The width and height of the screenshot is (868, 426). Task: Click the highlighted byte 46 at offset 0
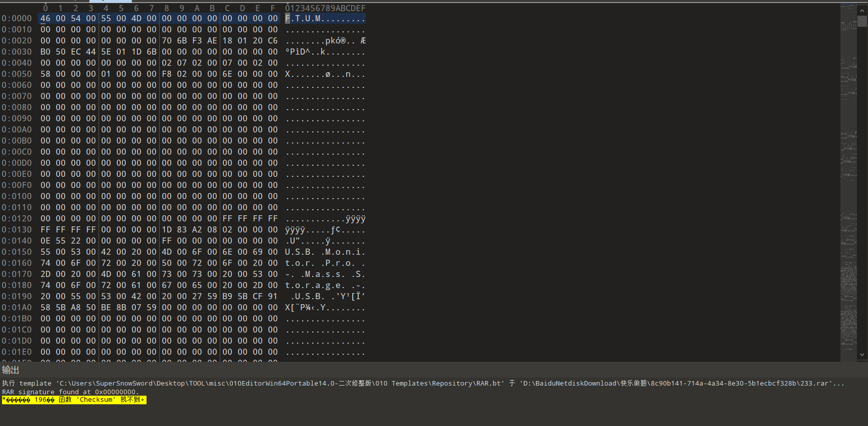point(45,18)
